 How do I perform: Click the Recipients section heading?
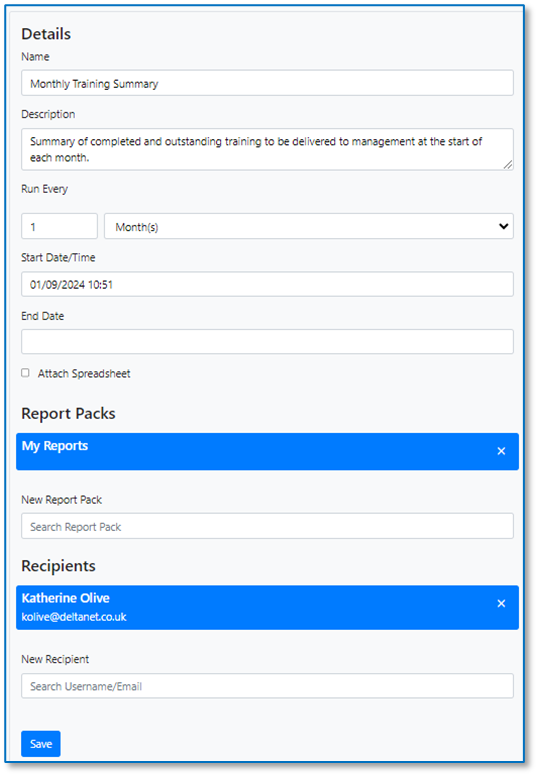(x=58, y=566)
